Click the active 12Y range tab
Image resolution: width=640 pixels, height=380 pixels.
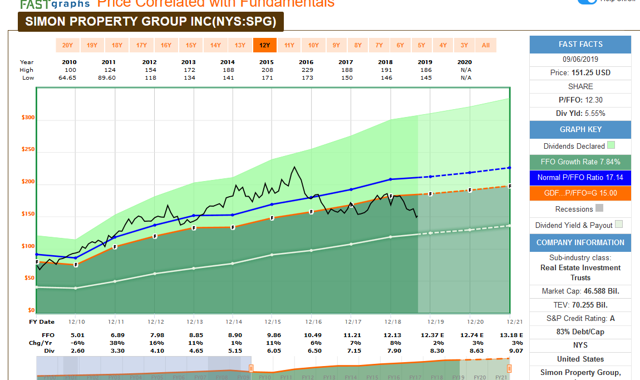(264, 45)
